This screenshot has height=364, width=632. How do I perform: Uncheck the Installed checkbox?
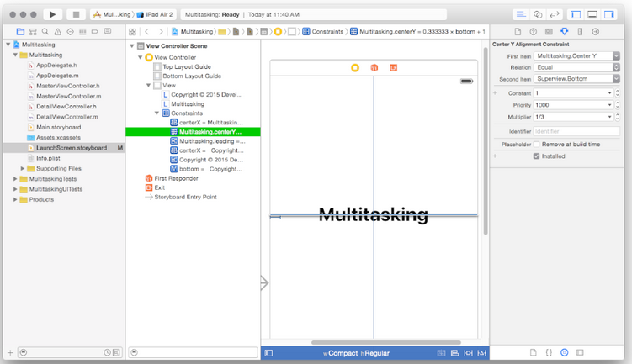(538, 156)
